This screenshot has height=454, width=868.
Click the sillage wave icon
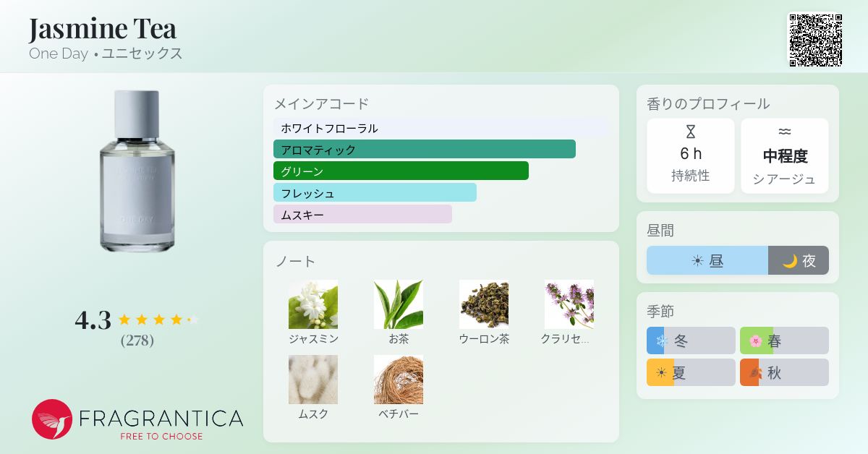pos(785,132)
